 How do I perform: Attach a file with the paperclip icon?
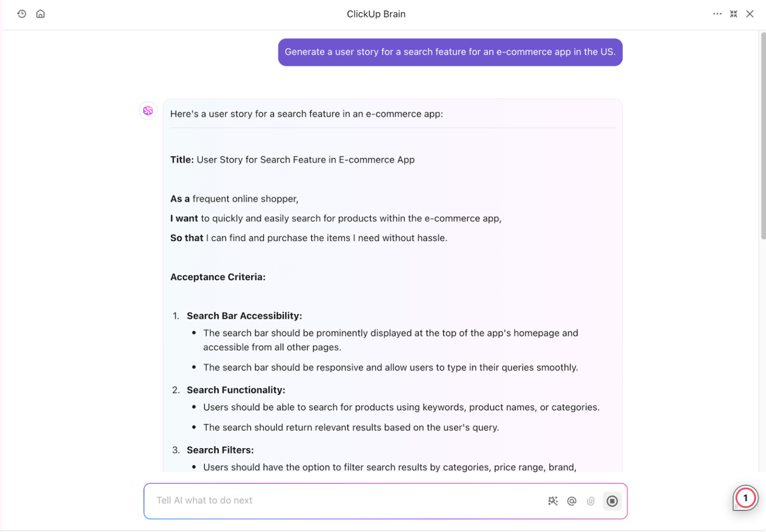coord(591,501)
